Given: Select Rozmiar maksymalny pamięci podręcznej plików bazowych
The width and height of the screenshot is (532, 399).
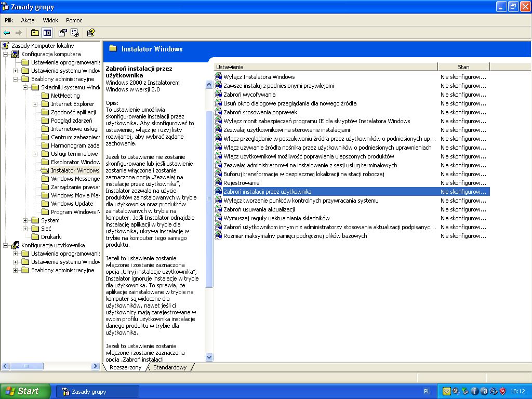Looking at the screenshot, I should pos(295,236).
